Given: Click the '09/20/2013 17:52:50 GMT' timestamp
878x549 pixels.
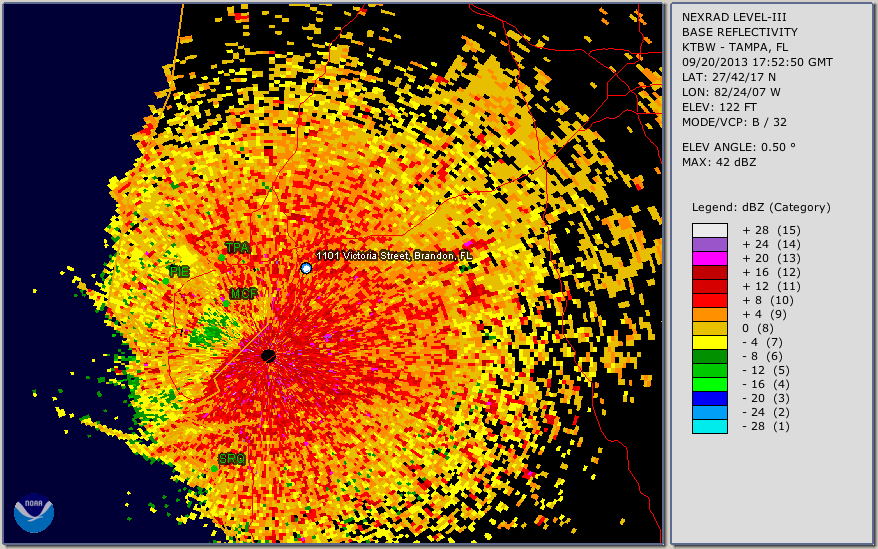Looking at the screenshot, I should coord(757,62).
